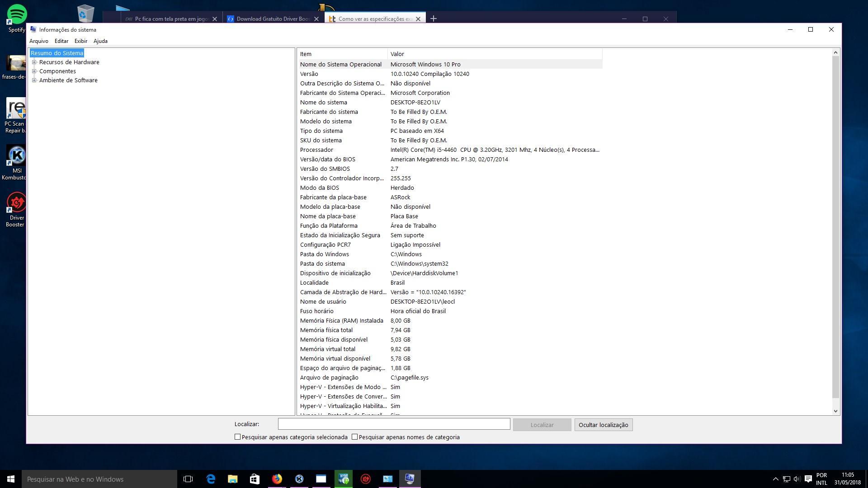Screen dimensions: 868x488
Task: Switch to the blank window taskbar icon
Action: (x=321, y=479)
